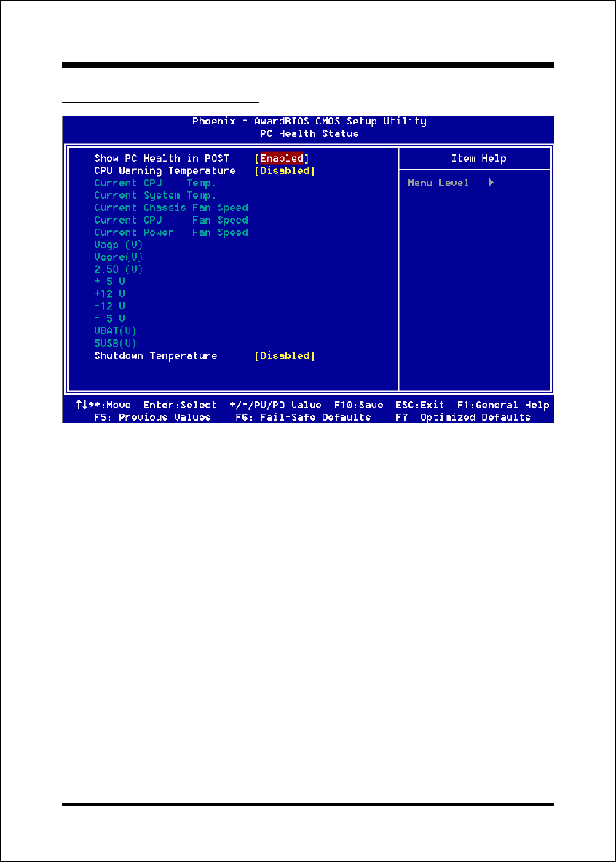
Task: Click the Current System Temp. row
Action: [x=155, y=195]
